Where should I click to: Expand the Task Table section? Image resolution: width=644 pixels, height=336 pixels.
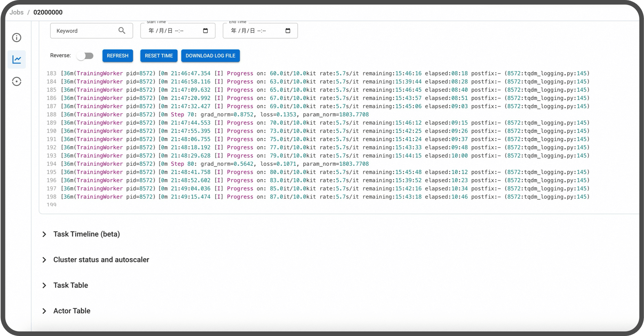click(70, 285)
